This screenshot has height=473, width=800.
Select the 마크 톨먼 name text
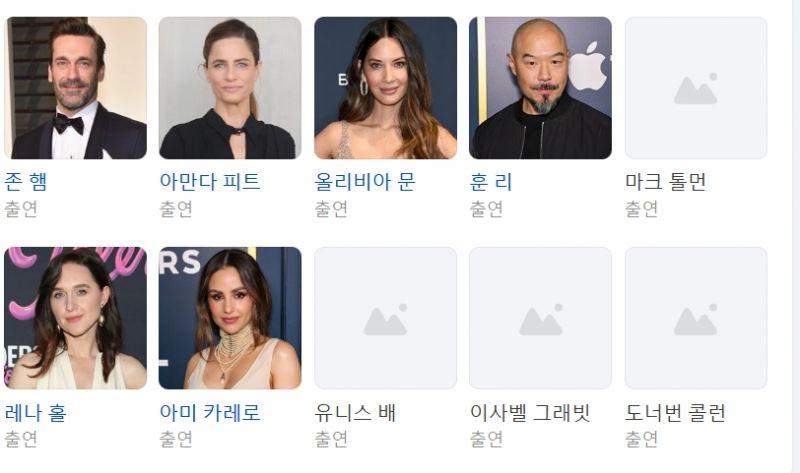pyautogui.click(x=665, y=182)
